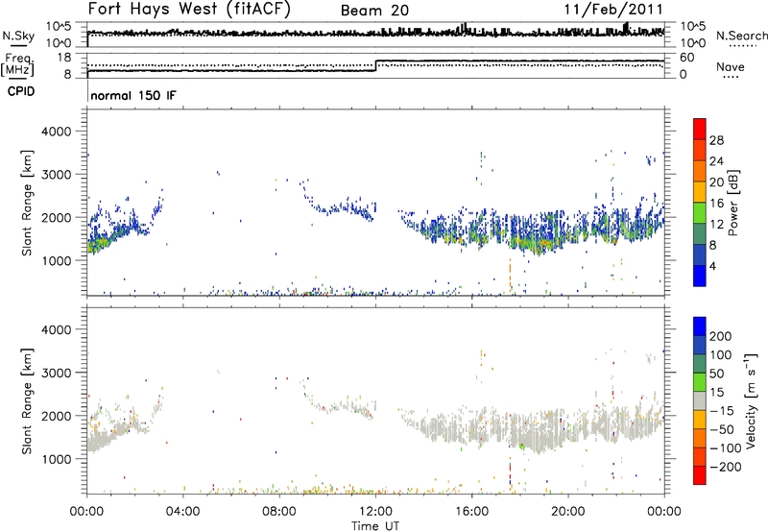This screenshot has height=532, width=768.
Task: Click the '-15' tick on Velocity scale
Action: (722, 410)
